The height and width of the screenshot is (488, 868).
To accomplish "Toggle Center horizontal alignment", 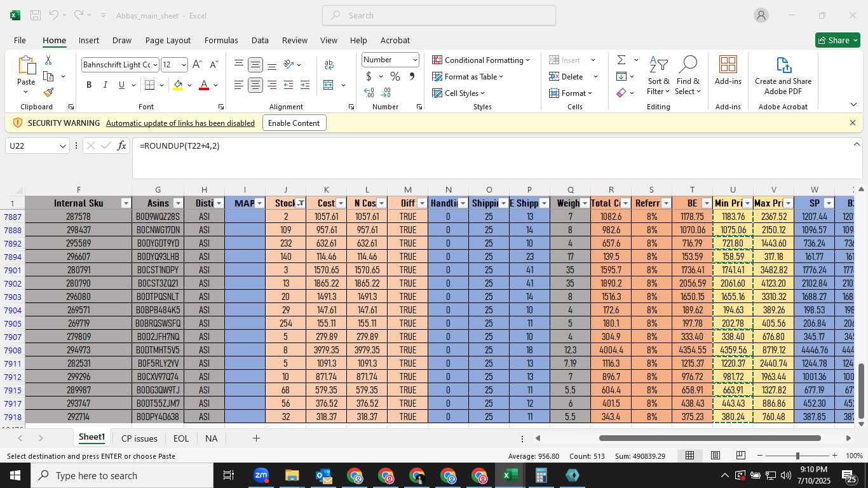I will coord(255,85).
